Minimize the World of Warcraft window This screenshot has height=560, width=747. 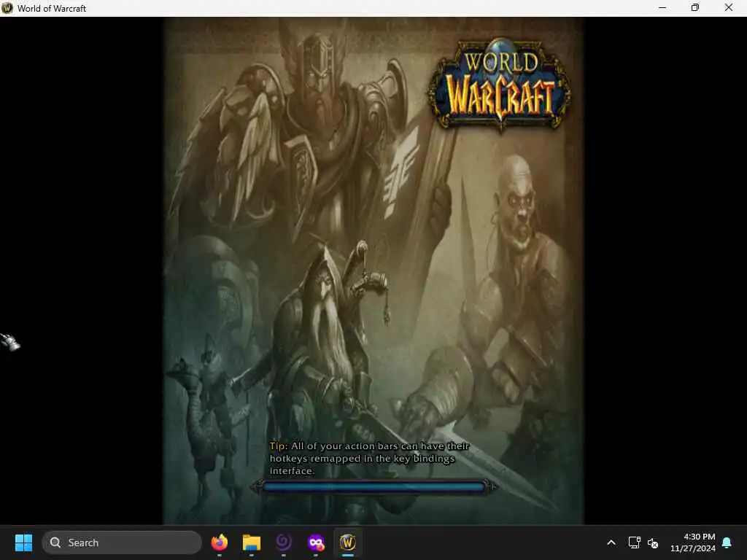pyautogui.click(x=662, y=8)
